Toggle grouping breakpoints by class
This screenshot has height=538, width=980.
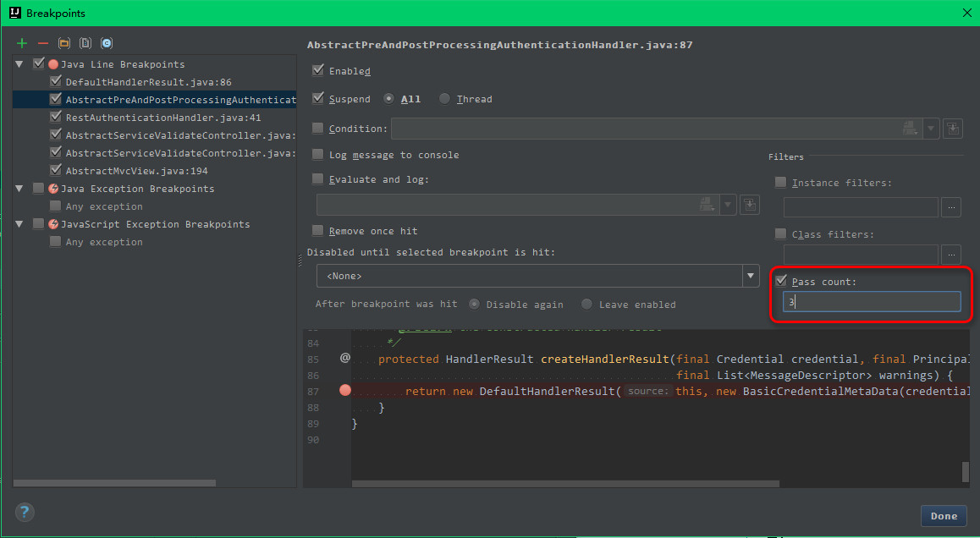106,42
